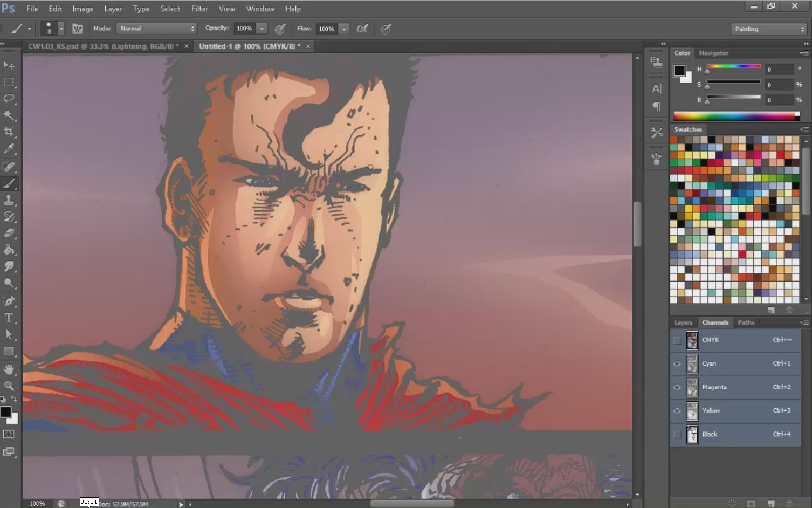
Task: Select the Eraser tool
Action: [x=9, y=234]
